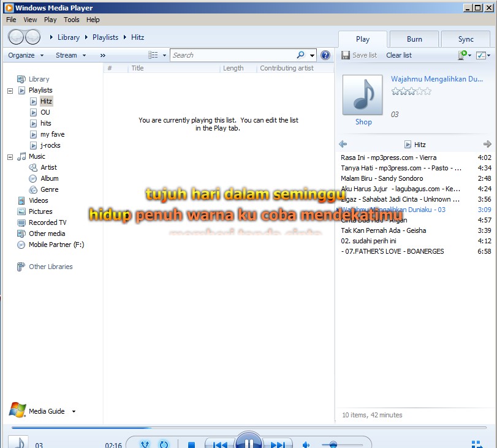Image resolution: width=497 pixels, height=448 pixels.
Task: Rate the song using the star rating
Action: tap(411, 92)
